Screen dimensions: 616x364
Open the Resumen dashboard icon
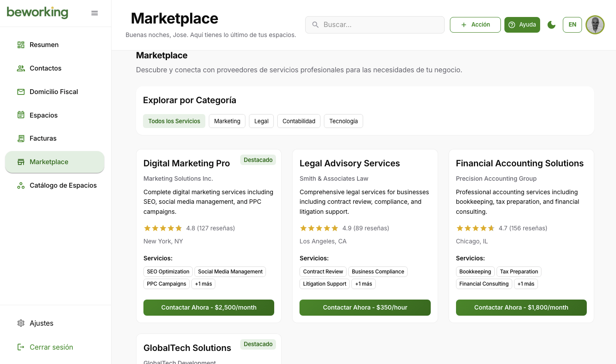pos(20,44)
